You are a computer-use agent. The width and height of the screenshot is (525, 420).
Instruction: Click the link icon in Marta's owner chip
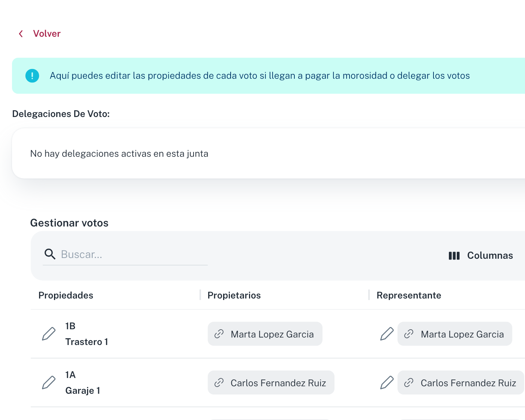click(x=219, y=334)
